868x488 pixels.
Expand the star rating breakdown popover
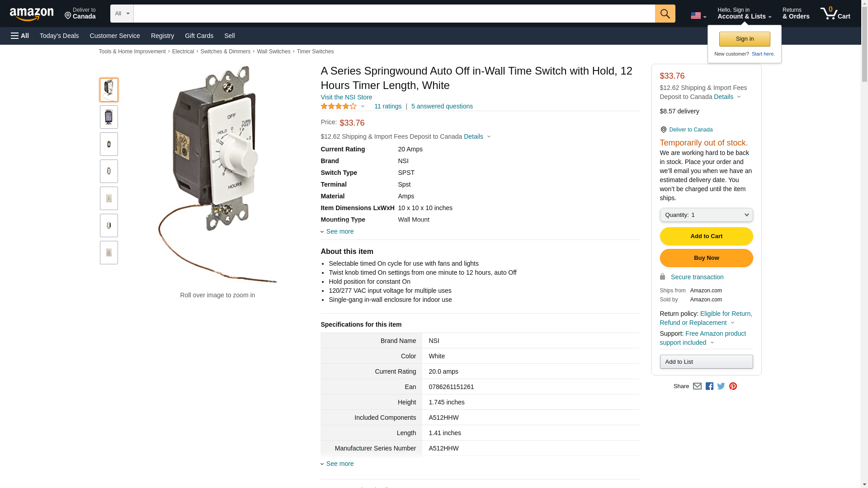pyautogui.click(x=343, y=106)
